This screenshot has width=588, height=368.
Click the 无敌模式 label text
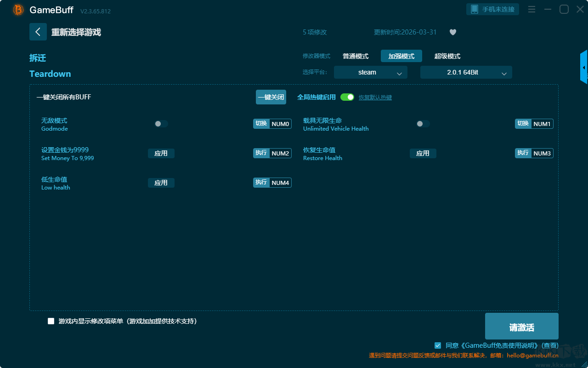point(54,121)
